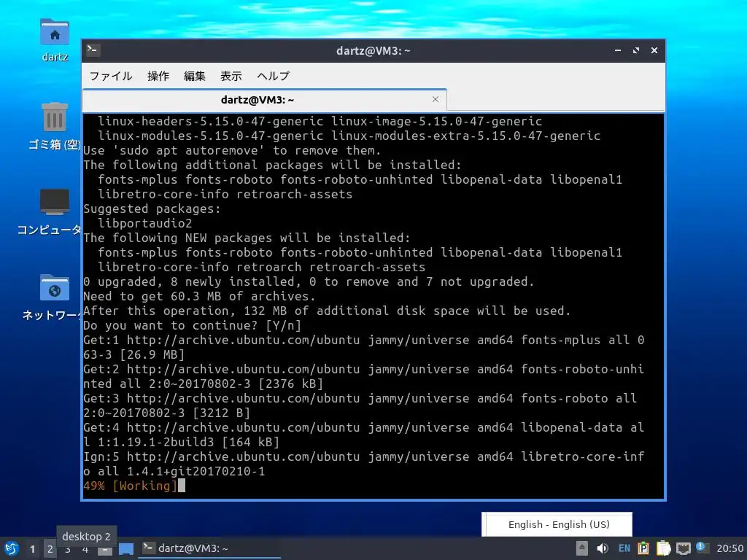Click the '0 upgraded, 8 newly installed' line
The height and width of the screenshot is (560, 747).
click(309, 282)
